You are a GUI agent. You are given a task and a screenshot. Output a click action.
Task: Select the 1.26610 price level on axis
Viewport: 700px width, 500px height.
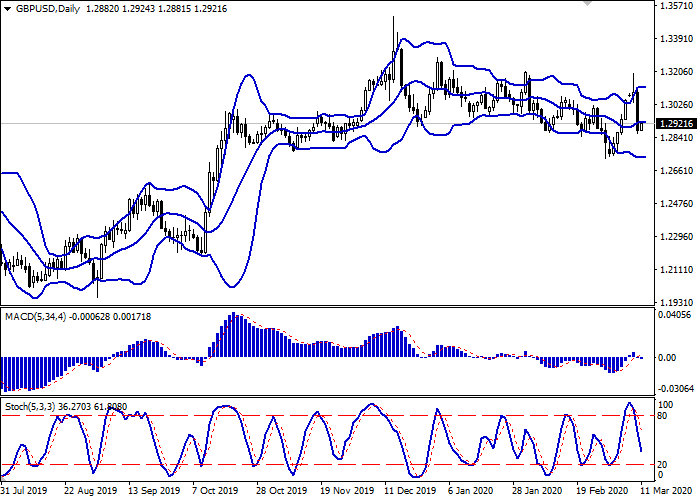pos(676,171)
